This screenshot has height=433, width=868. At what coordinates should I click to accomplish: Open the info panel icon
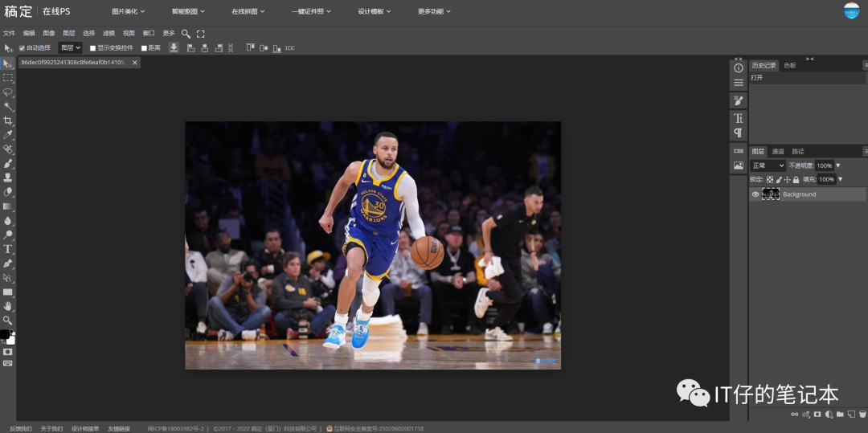[x=738, y=68]
